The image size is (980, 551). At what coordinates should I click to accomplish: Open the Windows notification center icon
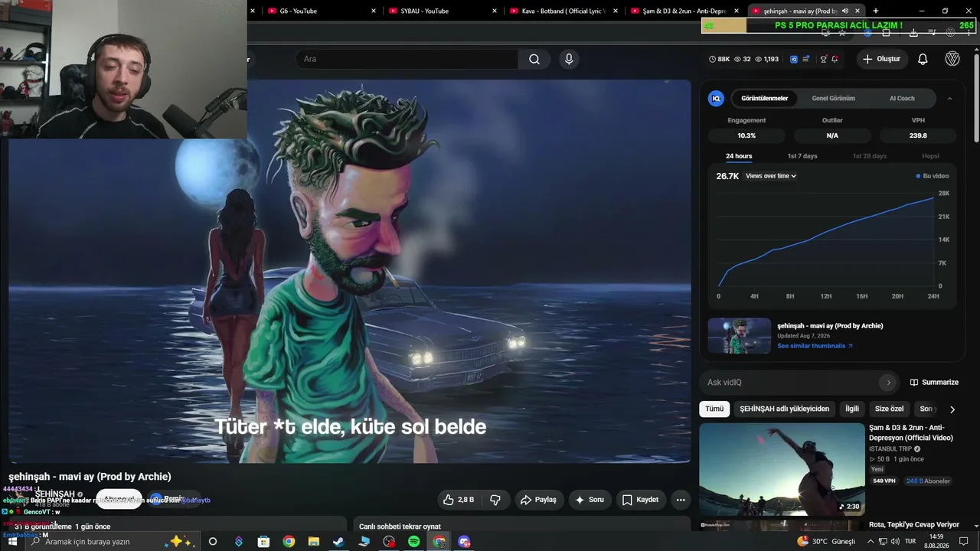coord(964,542)
